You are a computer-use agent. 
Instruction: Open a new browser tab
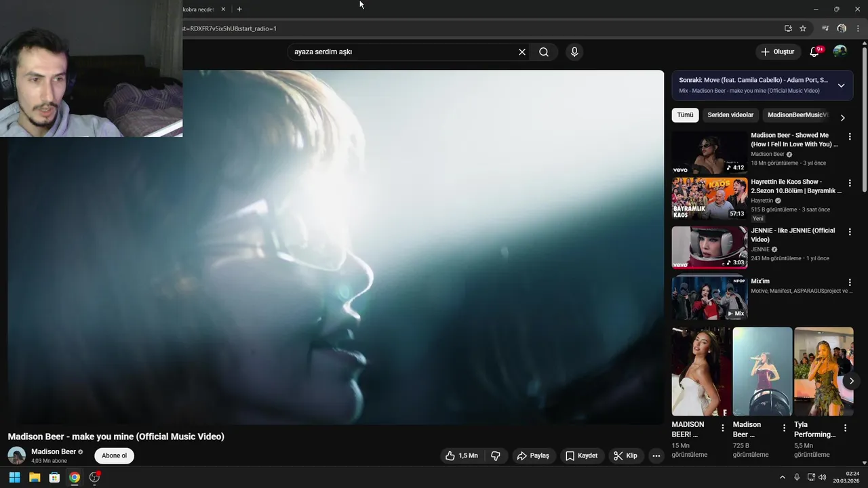click(239, 9)
